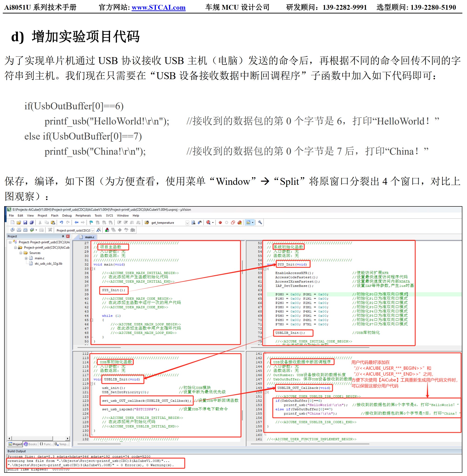
Task: Toggle Enable/Disable Breakpoint circle icon
Action: tap(227, 222)
